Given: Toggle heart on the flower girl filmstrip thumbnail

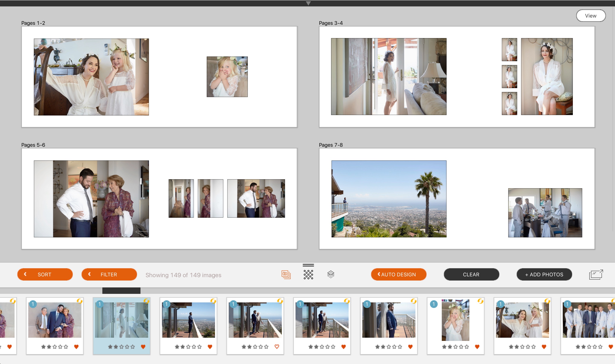Looking at the screenshot, I should [x=477, y=347].
